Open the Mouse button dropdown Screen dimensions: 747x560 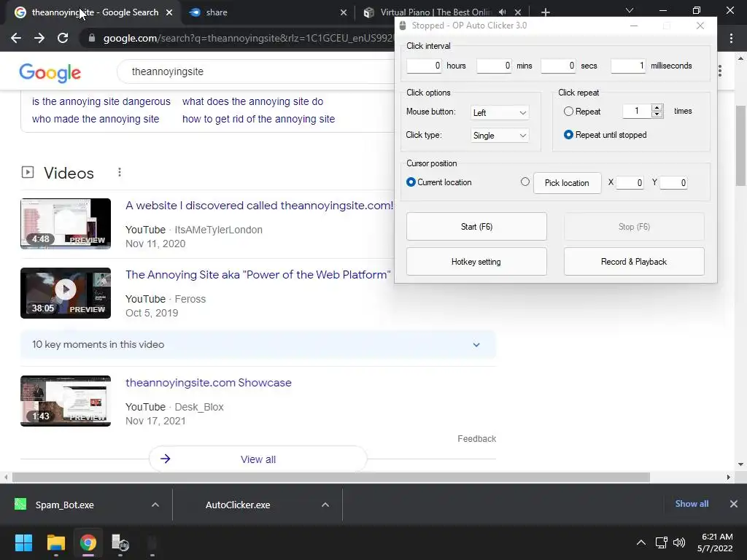[499, 113]
